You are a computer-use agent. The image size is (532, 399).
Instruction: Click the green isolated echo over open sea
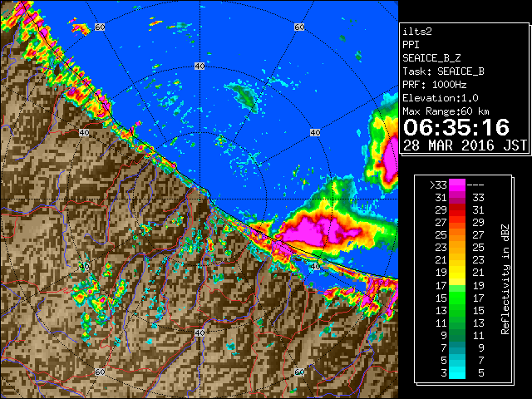coord(245,96)
